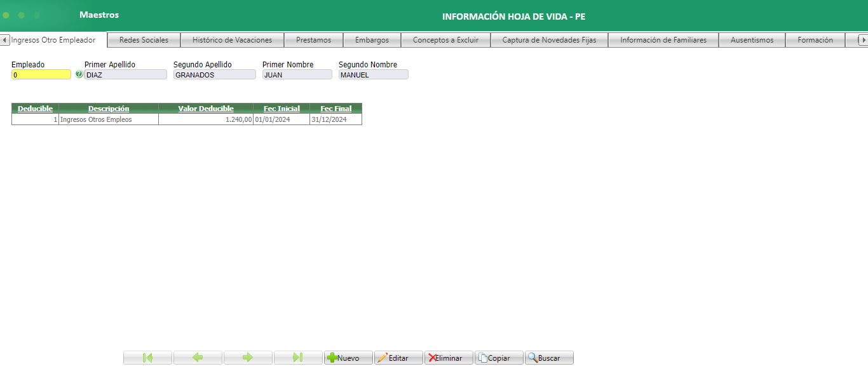Create a record via the green plus Nuevo icon
This screenshot has height=376, width=868.
point(348,358)
